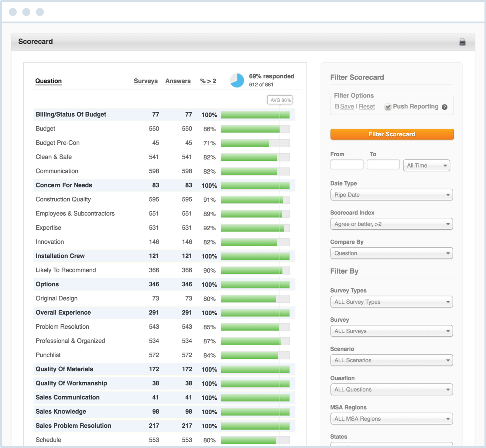
Task: Open the ALL Surveys dropdown
Action: (x=392, y=331)
